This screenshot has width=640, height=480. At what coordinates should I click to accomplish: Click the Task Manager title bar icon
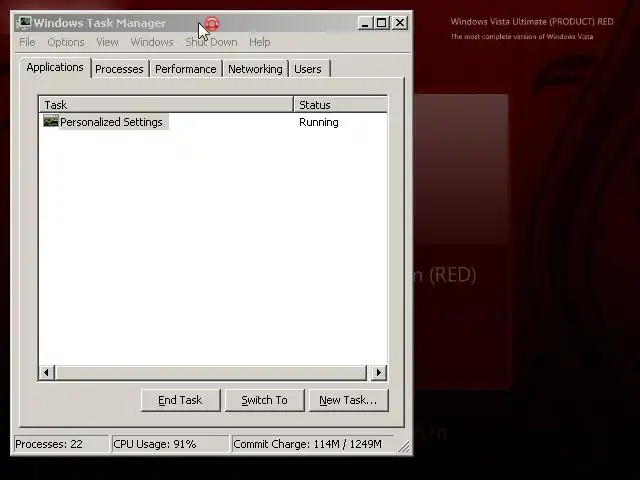tap(23, 23)
